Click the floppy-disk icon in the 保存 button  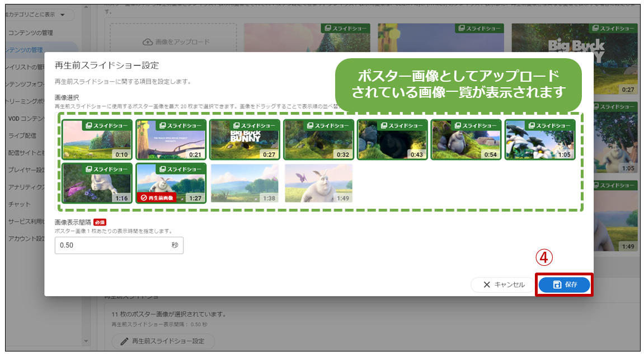(557, 284)
